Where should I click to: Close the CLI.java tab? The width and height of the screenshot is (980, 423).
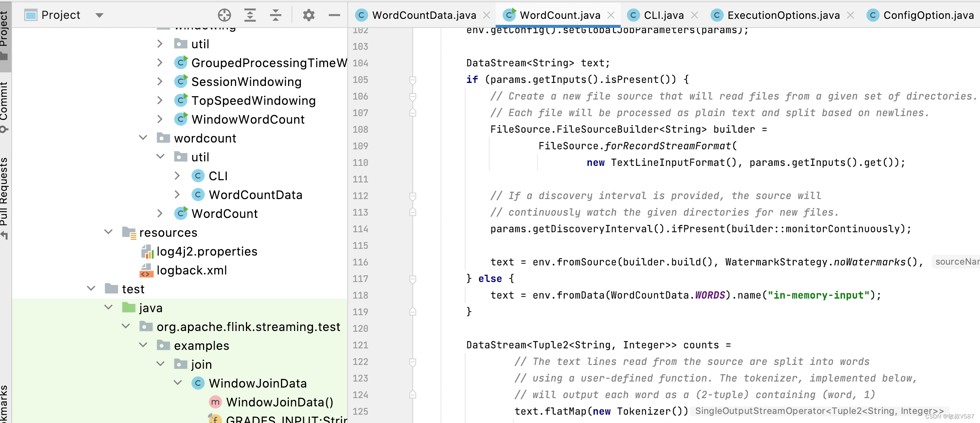pyautogui.click(x=694, y=15)
